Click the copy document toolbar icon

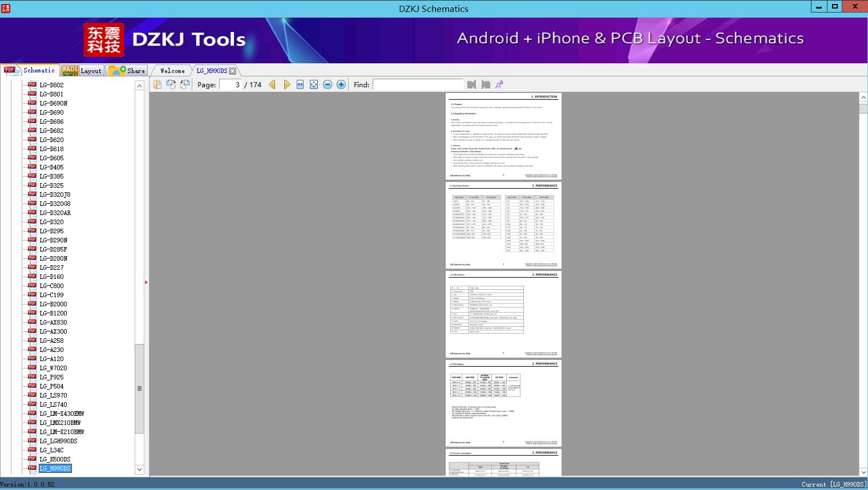(x=157, y=84)
